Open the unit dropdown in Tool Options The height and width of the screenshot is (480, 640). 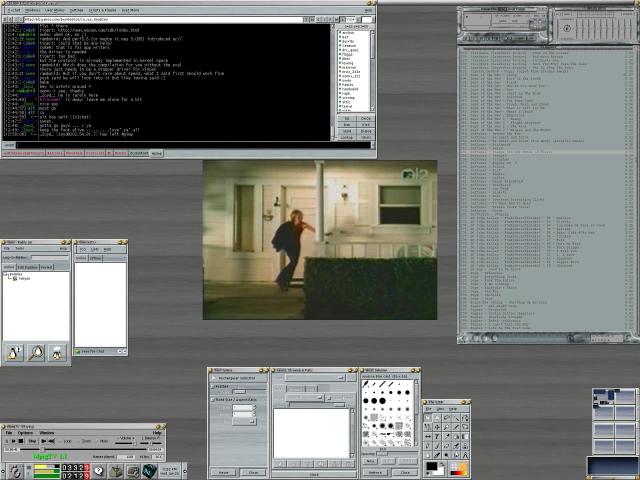(244, 421)
